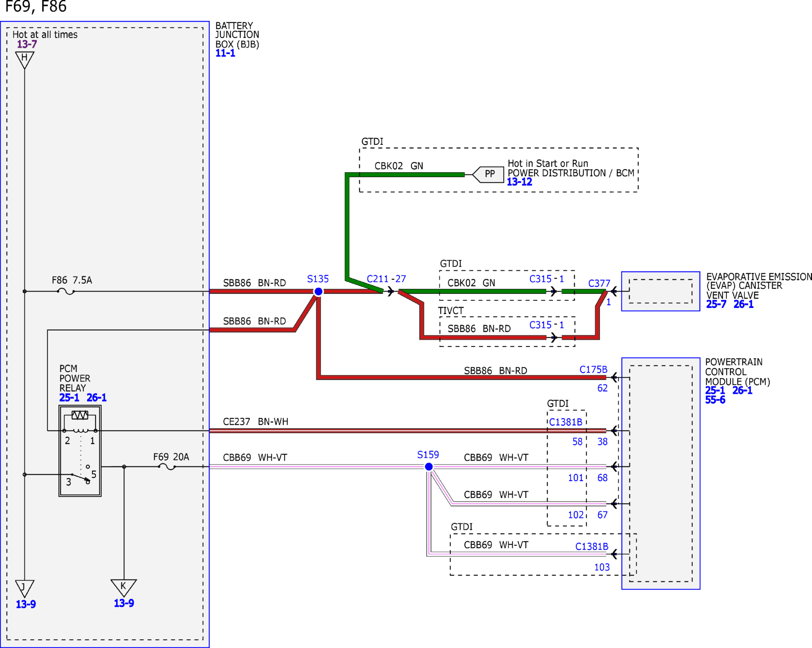
Task: Select the C1381B label in the GTDI box near pin 58
Action: click(566, 423)
